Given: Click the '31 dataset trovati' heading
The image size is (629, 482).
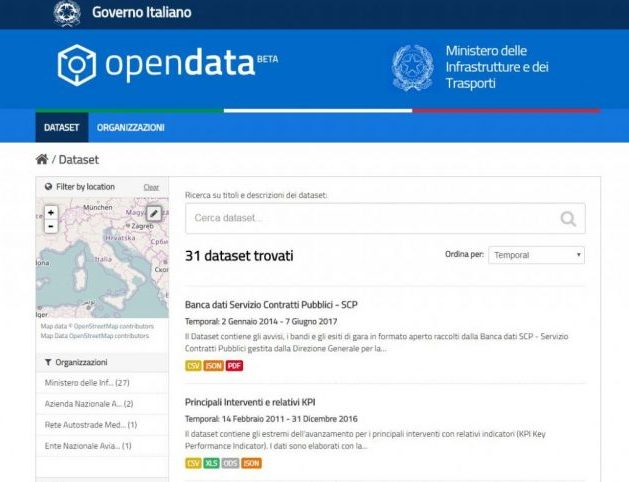Looking at the screenshot, I should (x=239, y=256).
